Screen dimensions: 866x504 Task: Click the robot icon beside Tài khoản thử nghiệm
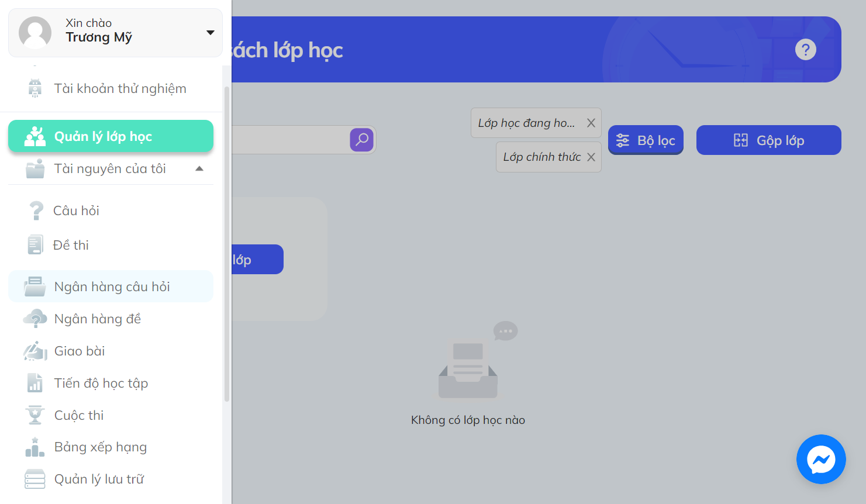pyautogui.click(x=35, y=88)
